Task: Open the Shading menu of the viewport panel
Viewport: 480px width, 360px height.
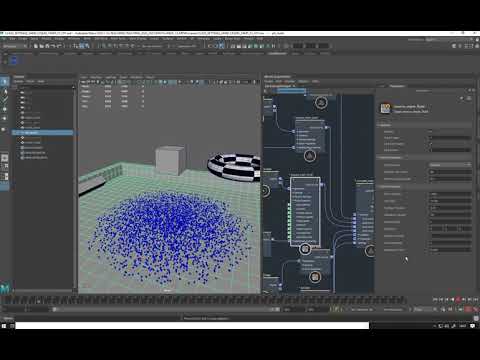Action: 96,77
